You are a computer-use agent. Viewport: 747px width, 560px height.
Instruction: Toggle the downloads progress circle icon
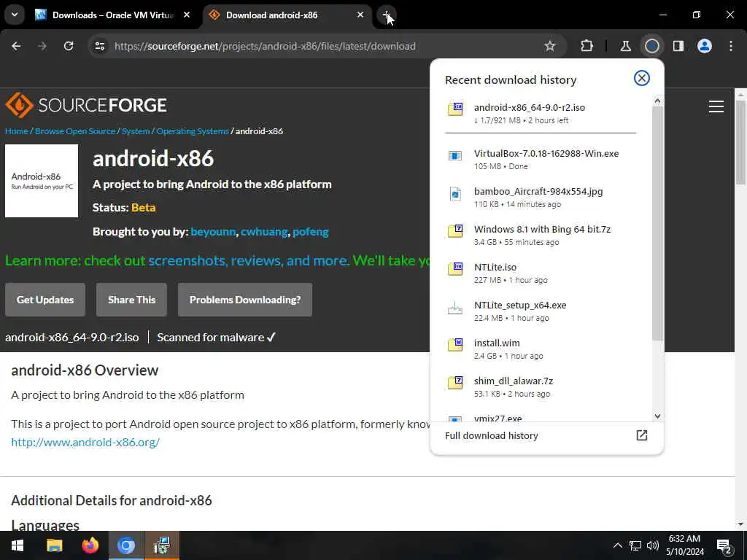pyautogui.click(x=651, y=46)
